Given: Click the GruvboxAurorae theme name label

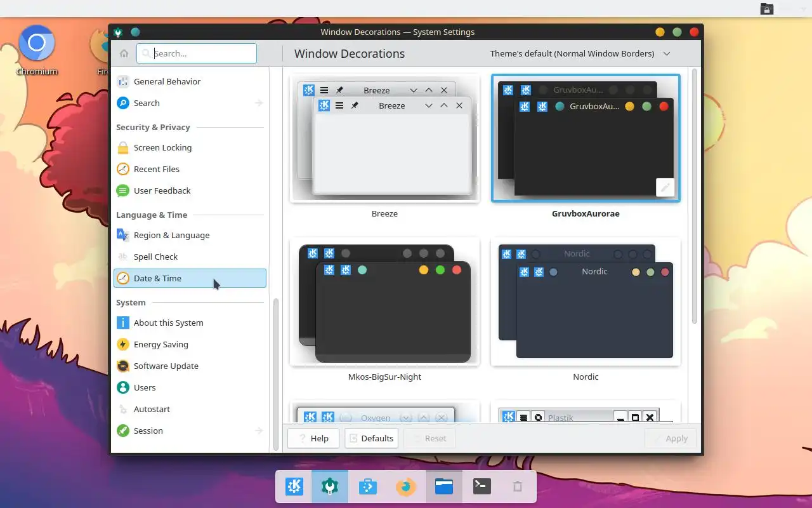Looking at the screenshot, I should pyautogui.click(x=586, y=213).
